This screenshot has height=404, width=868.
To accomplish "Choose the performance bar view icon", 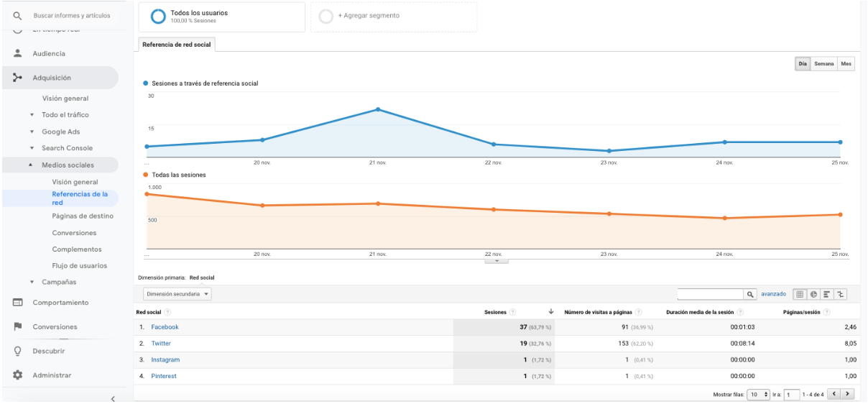I will click(827, 294).
